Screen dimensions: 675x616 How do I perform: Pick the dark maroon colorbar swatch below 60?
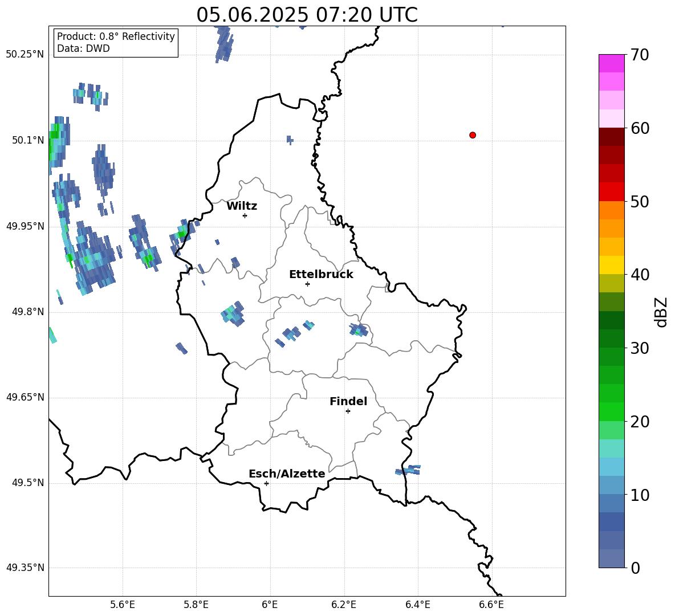[611, 137]
